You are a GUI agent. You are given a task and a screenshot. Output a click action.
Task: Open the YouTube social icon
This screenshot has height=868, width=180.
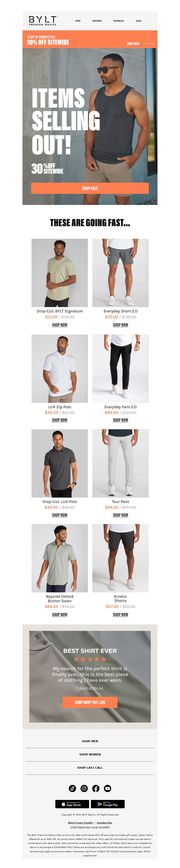pyautogui.click(x=107, y=788)
